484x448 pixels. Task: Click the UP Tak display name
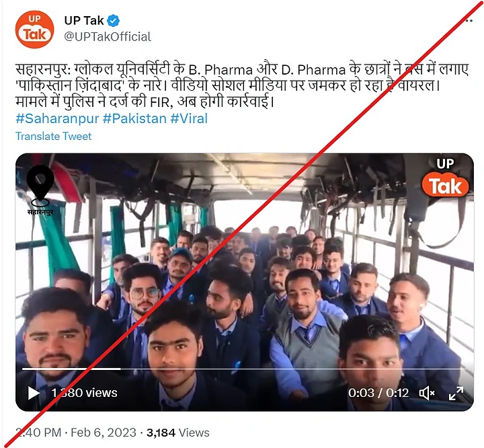tap(84, 21)
